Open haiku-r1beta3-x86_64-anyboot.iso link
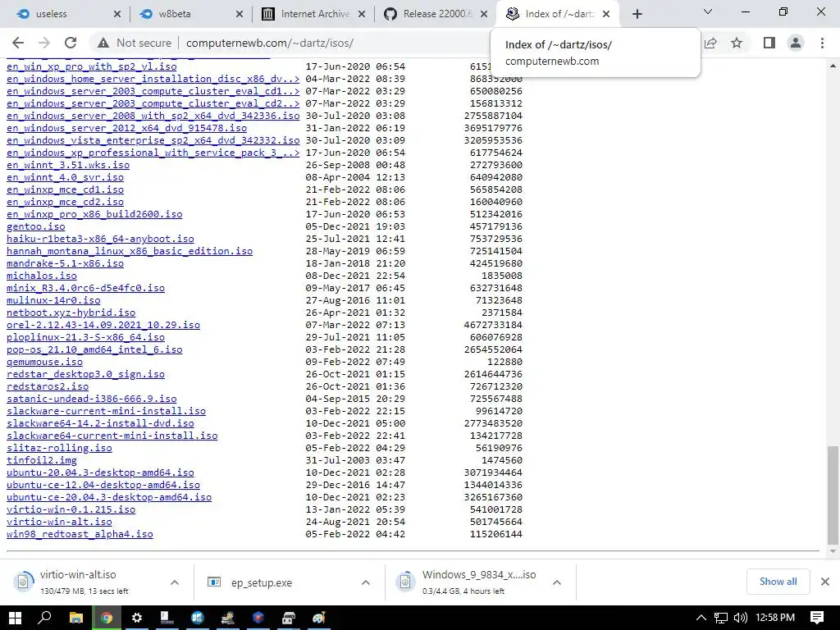840x630 pixels. [100, 239]
